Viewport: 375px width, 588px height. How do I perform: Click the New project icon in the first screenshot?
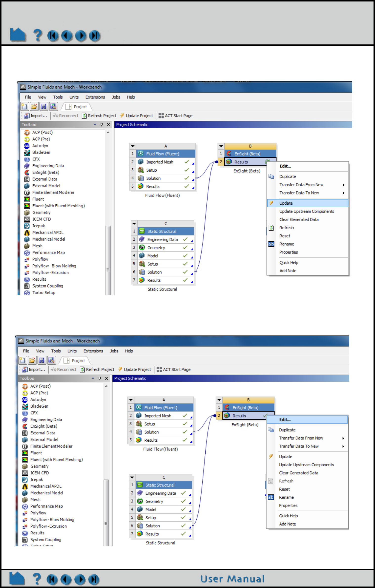[24, 106]
